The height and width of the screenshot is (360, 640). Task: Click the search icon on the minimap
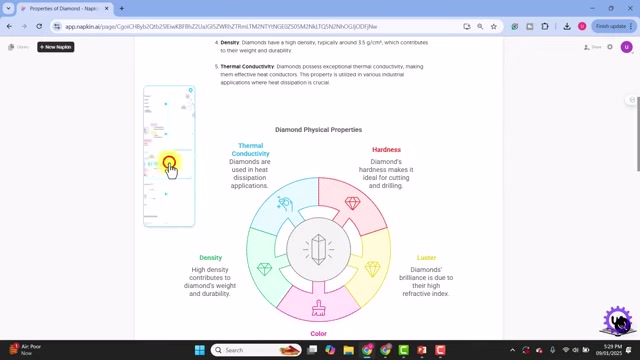(191, 90)
